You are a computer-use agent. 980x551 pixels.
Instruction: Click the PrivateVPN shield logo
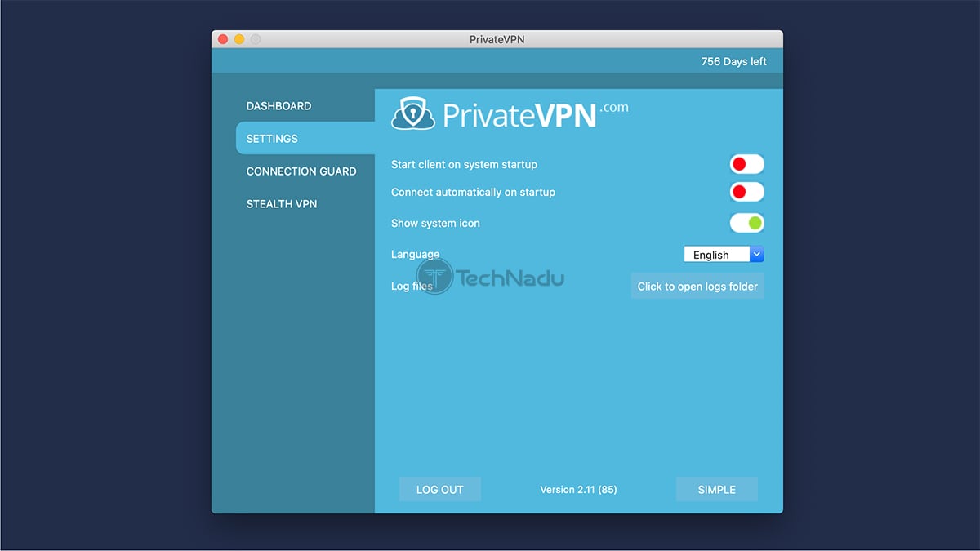point(414,114)
